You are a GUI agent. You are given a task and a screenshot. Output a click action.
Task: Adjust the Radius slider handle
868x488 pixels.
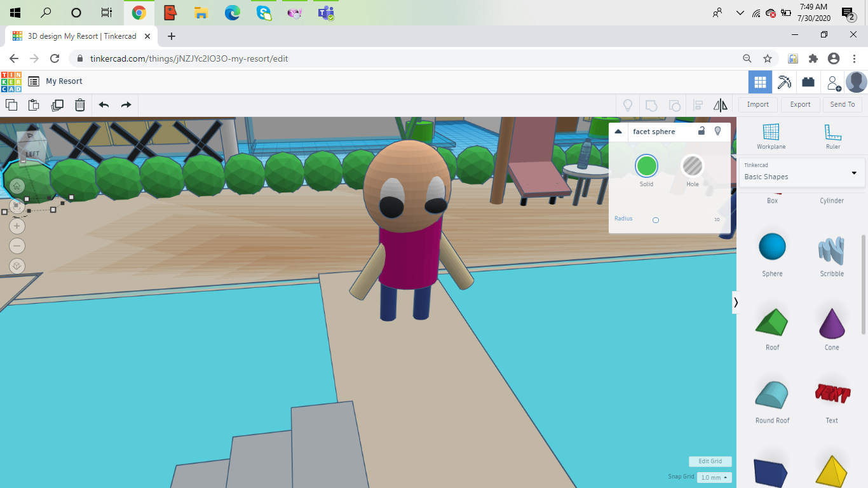click(x=656, y=220)
